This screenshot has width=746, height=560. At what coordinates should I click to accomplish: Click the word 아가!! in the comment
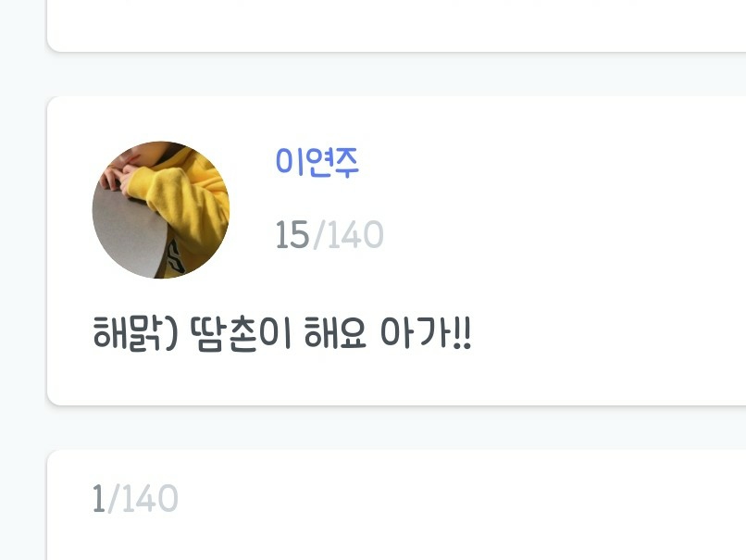click(x=426, y=333)
